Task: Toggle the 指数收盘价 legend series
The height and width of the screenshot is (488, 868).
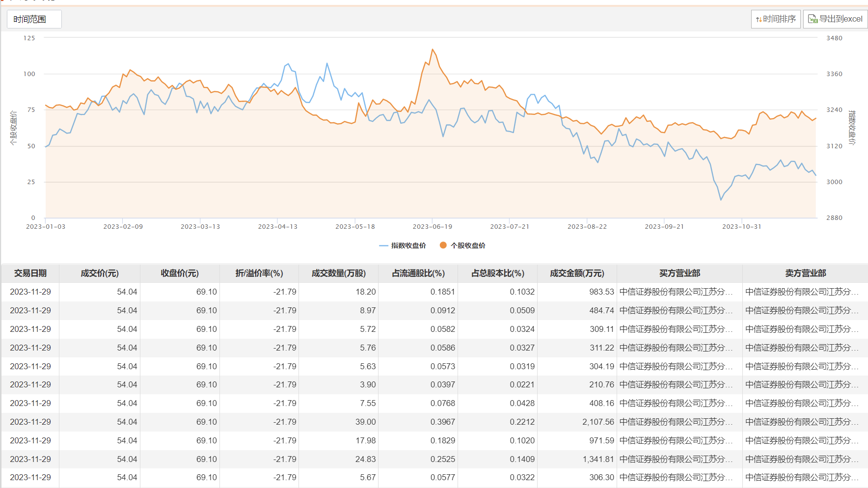Action: (x=408, y=245)
